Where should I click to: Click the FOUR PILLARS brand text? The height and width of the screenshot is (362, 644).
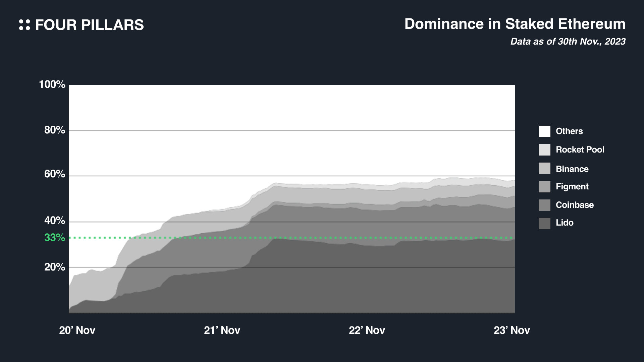(x=89, y=25)
